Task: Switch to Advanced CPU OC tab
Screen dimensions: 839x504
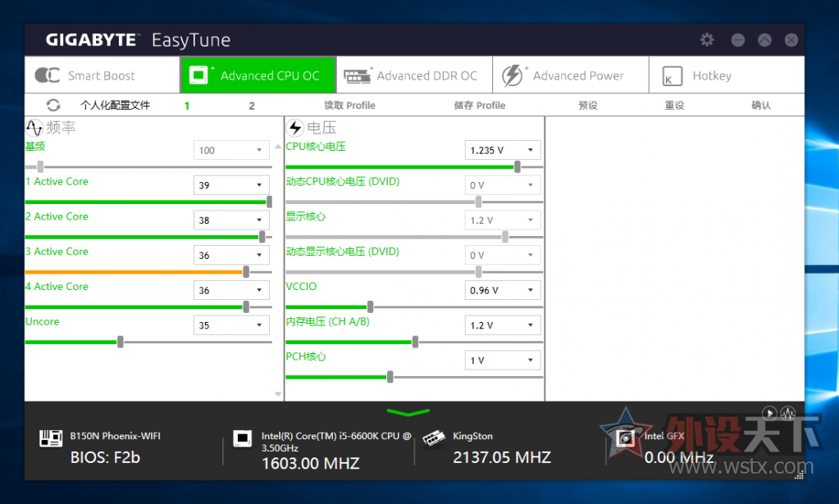Action: [258, 75]
